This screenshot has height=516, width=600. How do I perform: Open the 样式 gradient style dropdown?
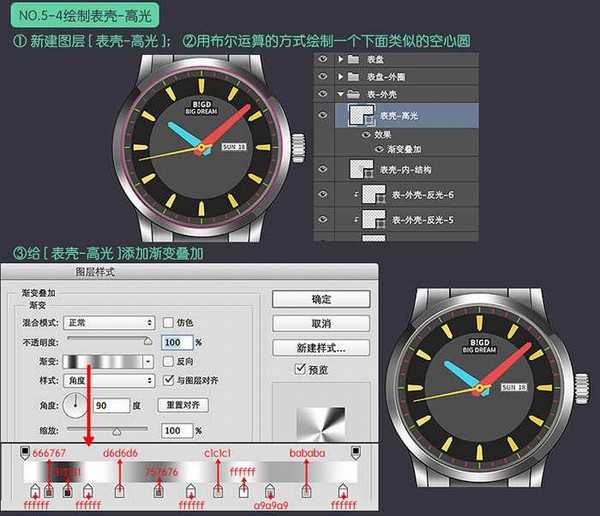tap(109, 380)
